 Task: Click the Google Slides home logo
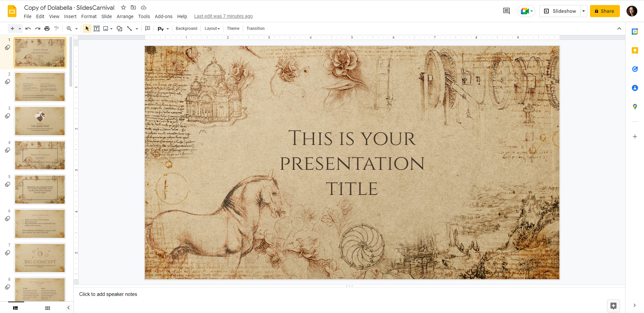click(12, 11)
